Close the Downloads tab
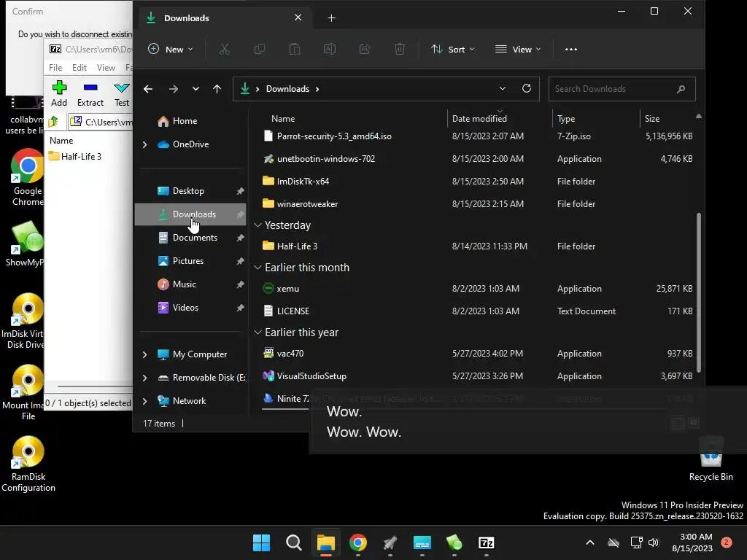This screenshot has width=747, height=560. [x=298, y=17]
